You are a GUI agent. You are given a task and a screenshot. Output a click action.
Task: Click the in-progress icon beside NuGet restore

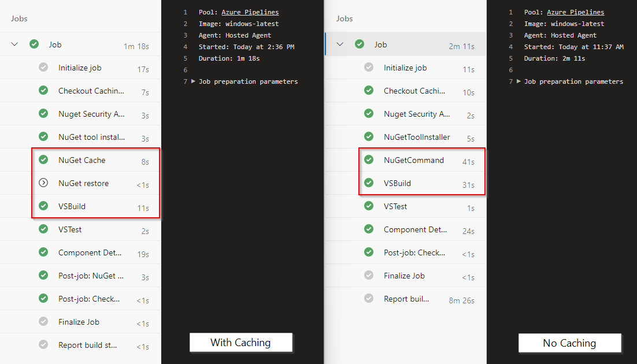tap(43, 183)
